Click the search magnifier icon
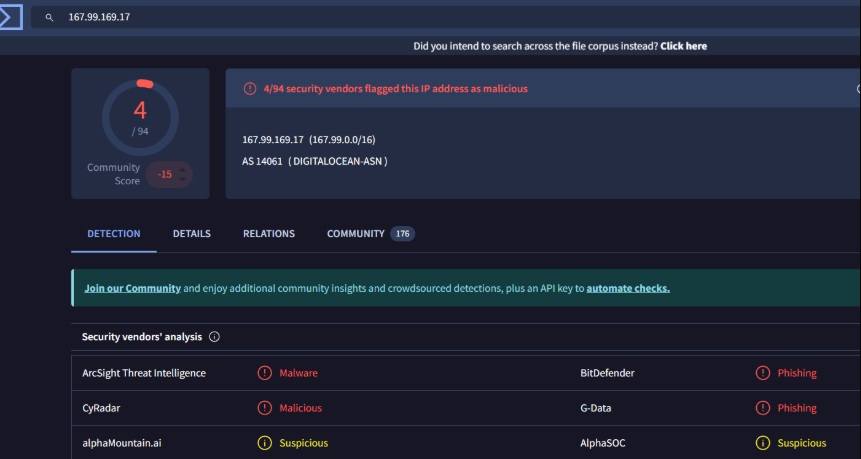 (49, 18)
